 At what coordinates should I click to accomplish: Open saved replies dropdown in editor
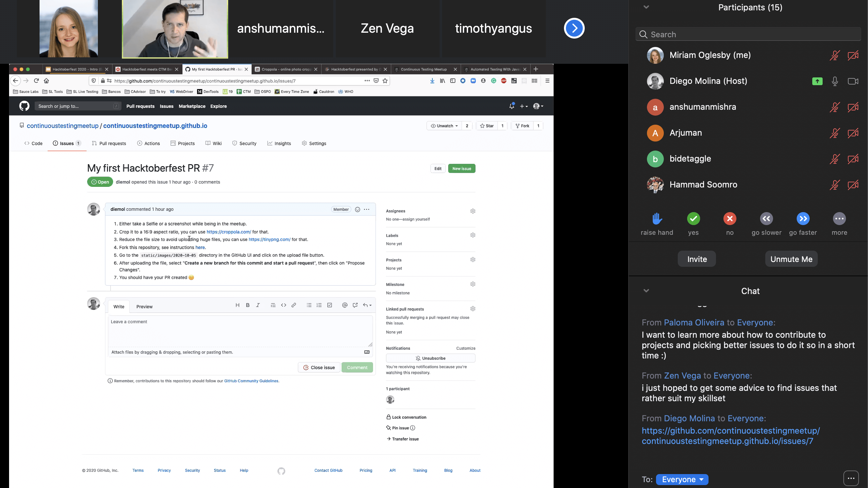click(367, 305)
